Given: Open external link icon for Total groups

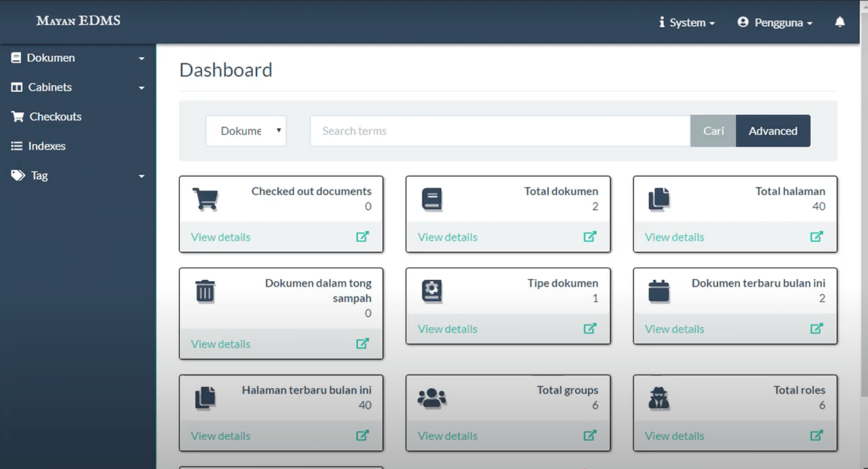Looking at the screenshot, I should (x=590, y=435).
